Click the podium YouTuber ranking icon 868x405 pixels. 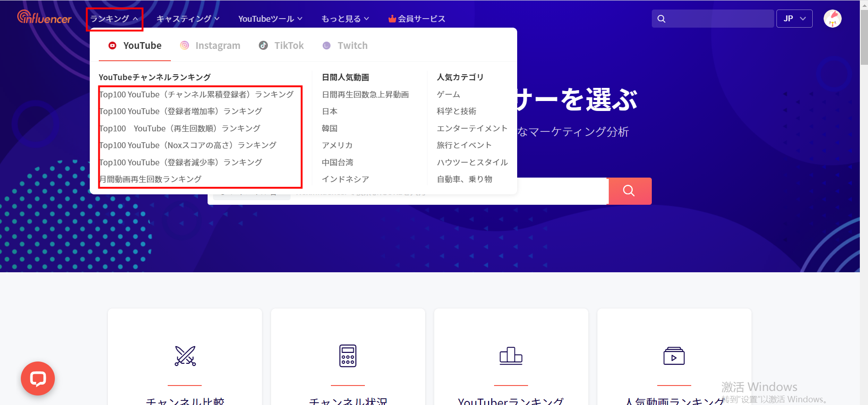(x=511, y=356)
